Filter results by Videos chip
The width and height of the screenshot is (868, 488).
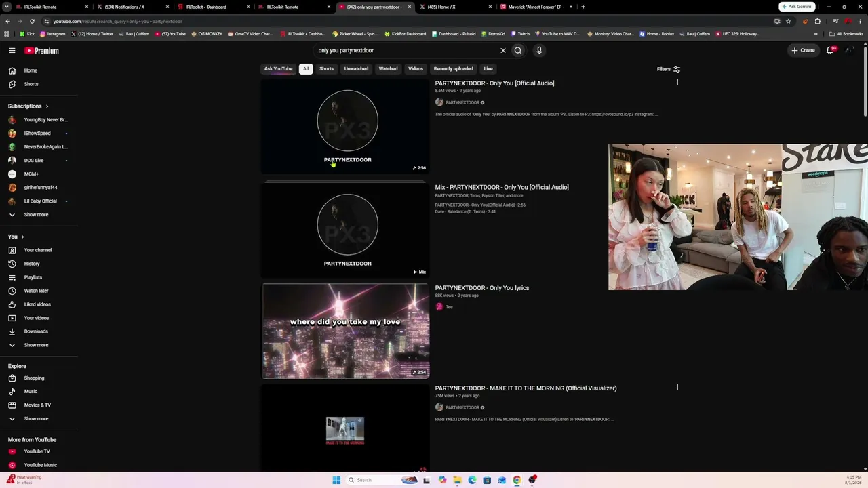point(416,68)
